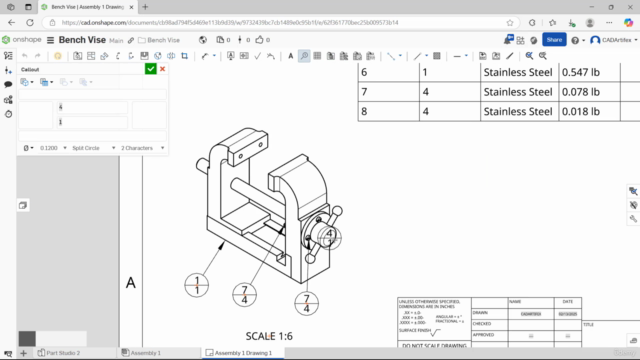This screenshot has width=640, height=360.
Task: Open the App Store grid icon
Action: pos(520,40)
